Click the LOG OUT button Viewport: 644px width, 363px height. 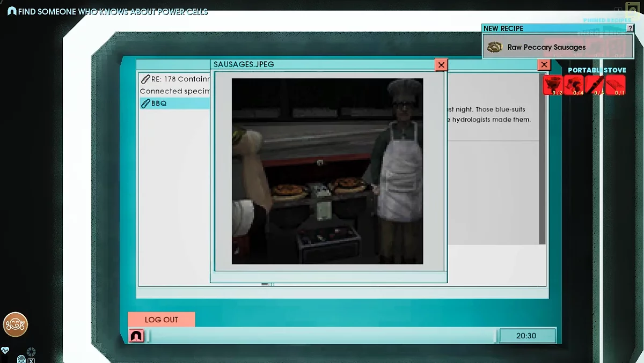[161, 320]
